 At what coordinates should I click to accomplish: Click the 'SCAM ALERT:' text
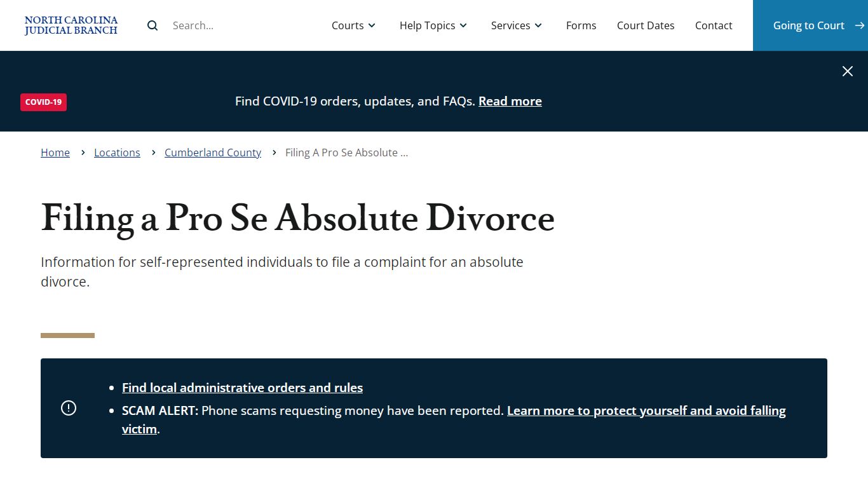point(160,410)
